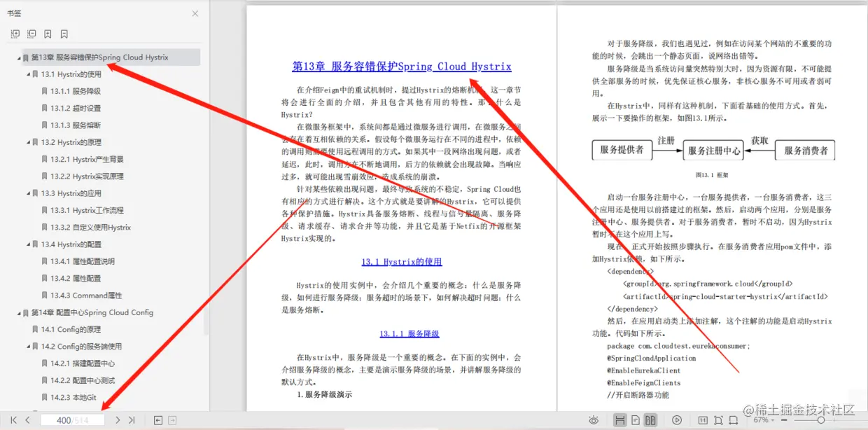Go to the next page

[x=117, y=420]
